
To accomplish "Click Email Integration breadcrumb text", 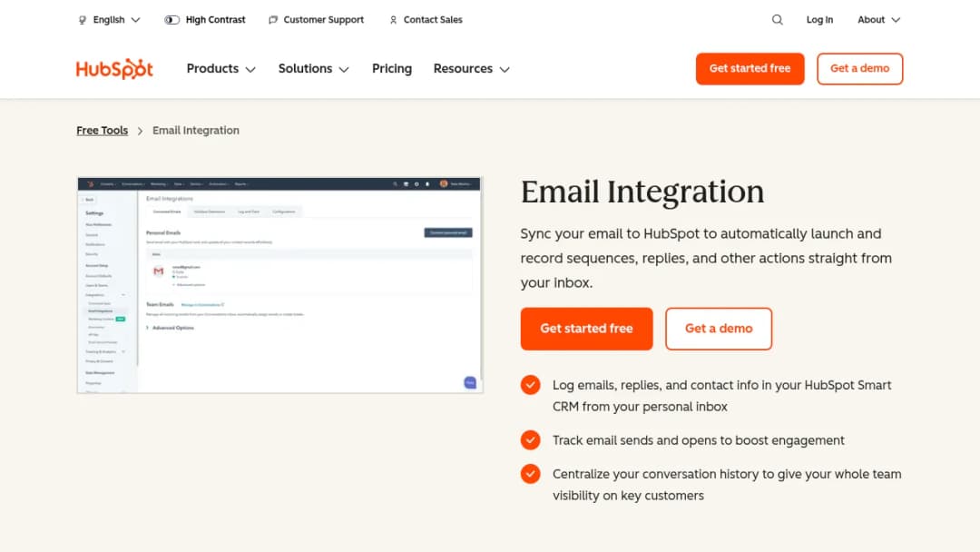I will (196, 131).
